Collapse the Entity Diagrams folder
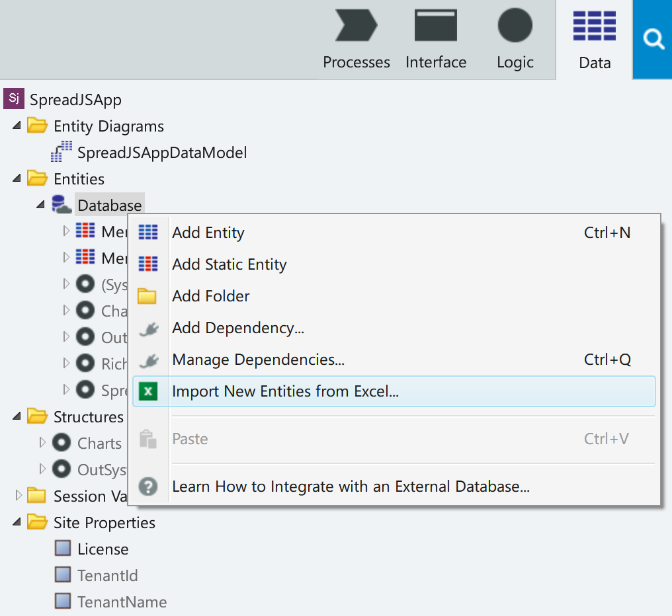This screenshot has height=616, width=672. pos(17,126)
